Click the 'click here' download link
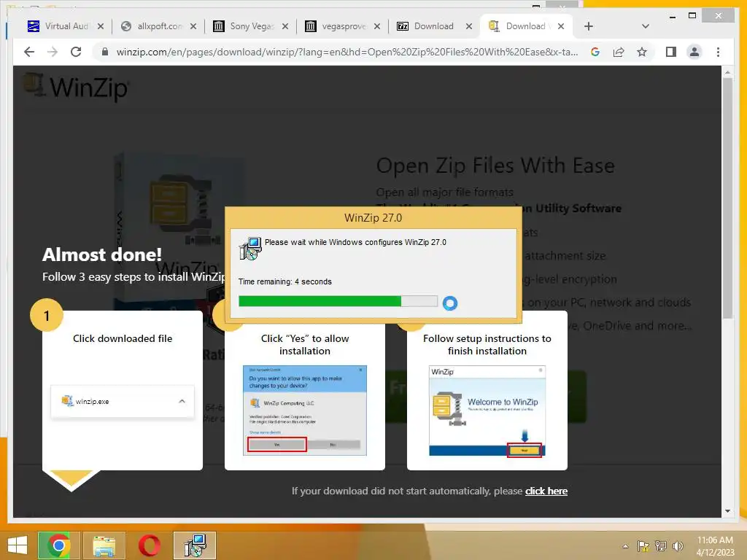This screenshot has height=560, width=747. pos(546,491)
